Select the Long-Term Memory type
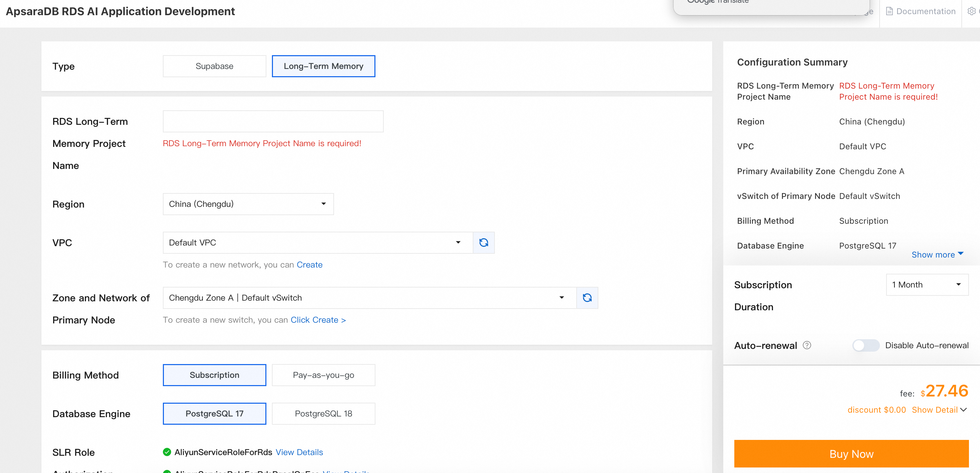The image size is (980, 473). pyautogui.click(x=323, y=66)
